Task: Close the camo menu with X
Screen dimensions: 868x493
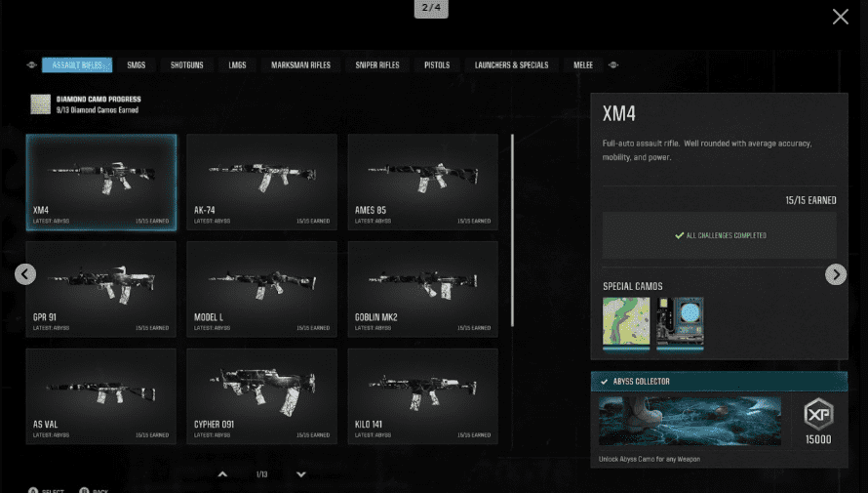Action: 840,17
